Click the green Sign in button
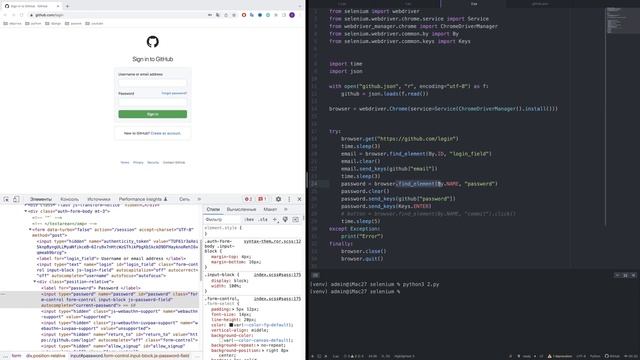640x360 pixels. [x=153, y=114]
